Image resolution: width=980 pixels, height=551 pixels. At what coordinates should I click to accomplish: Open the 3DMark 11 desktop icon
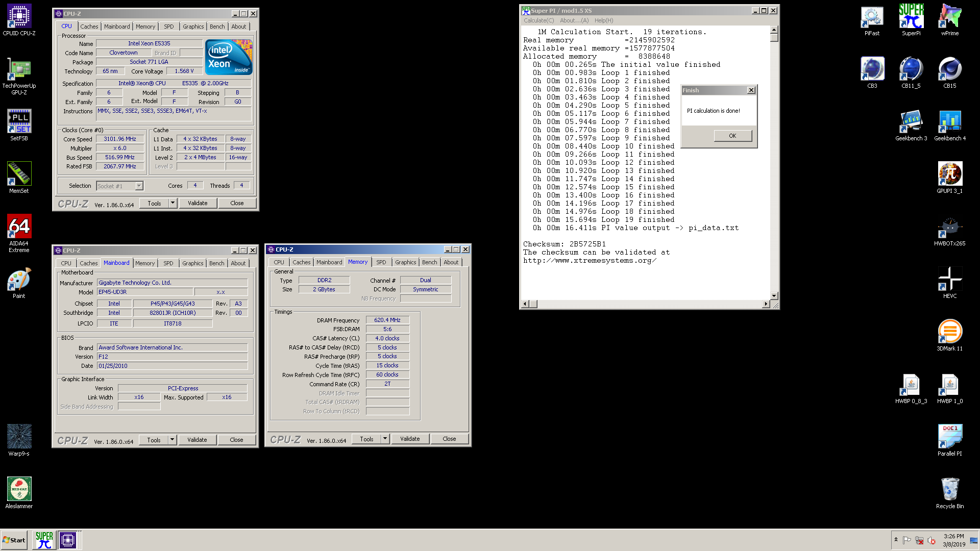coord(950,335)
